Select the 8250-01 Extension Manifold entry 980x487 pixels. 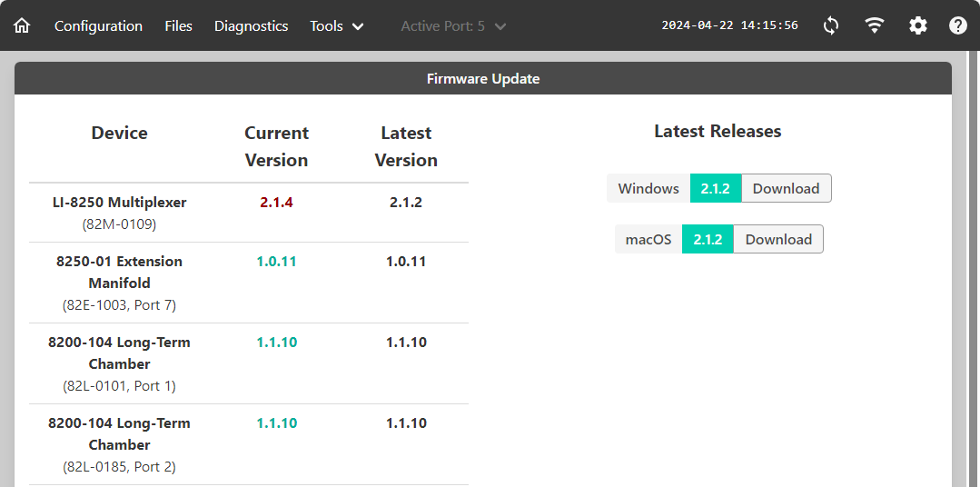[x=119, y=273]
